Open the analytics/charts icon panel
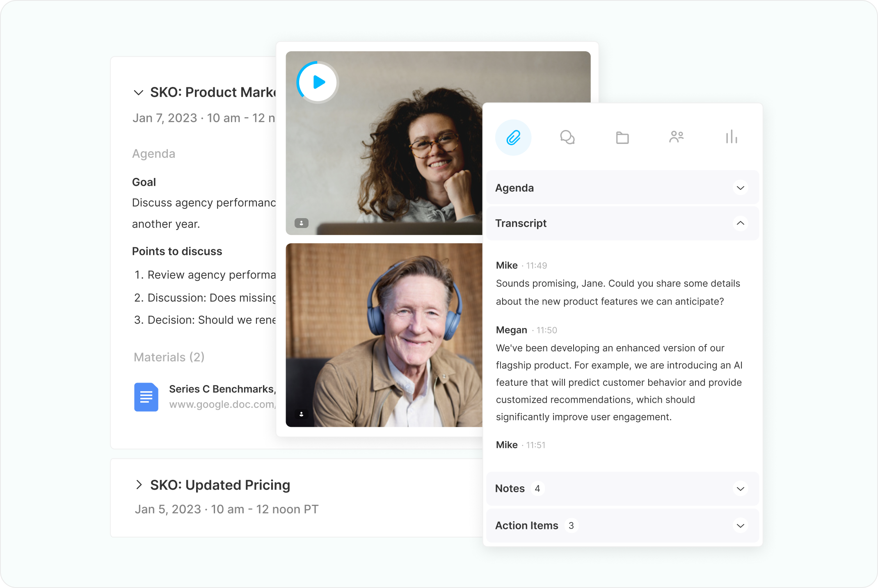The width and height of the screenshot is (878, 588). [732, 137]
